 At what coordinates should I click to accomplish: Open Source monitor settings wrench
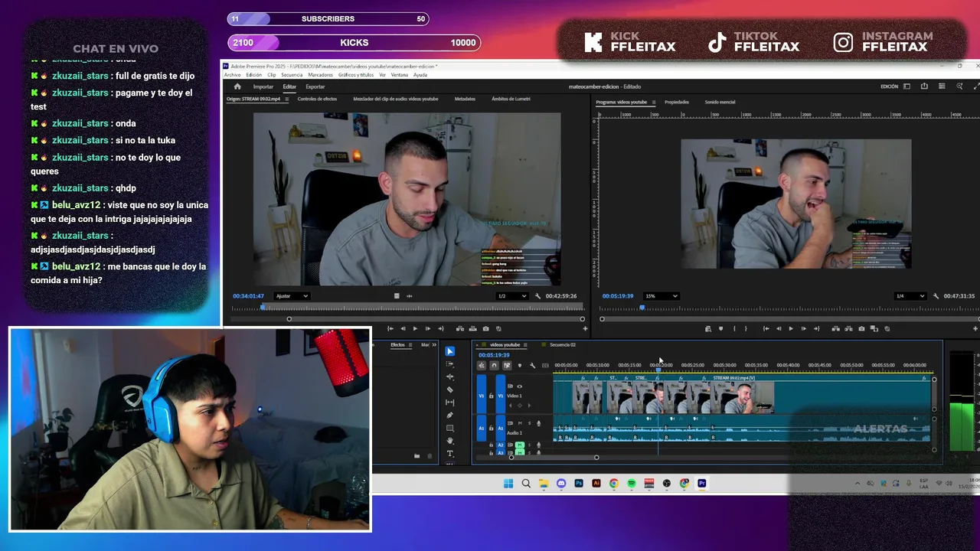(x=537, y=296)
